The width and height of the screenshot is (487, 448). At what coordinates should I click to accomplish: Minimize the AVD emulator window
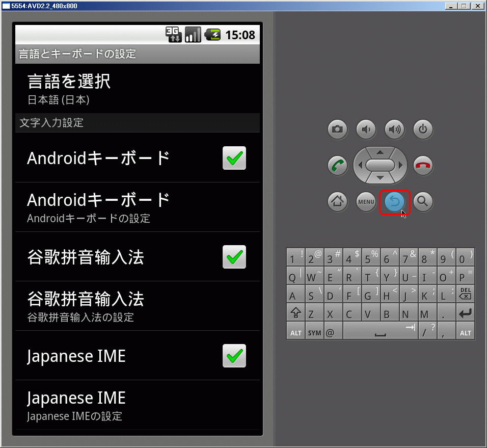(451, 6)
